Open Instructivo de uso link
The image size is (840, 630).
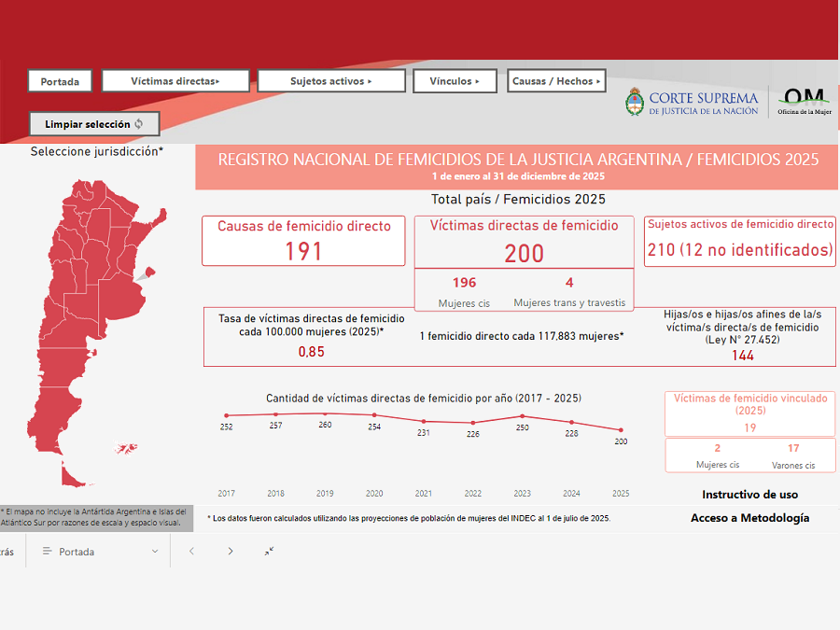750,495
